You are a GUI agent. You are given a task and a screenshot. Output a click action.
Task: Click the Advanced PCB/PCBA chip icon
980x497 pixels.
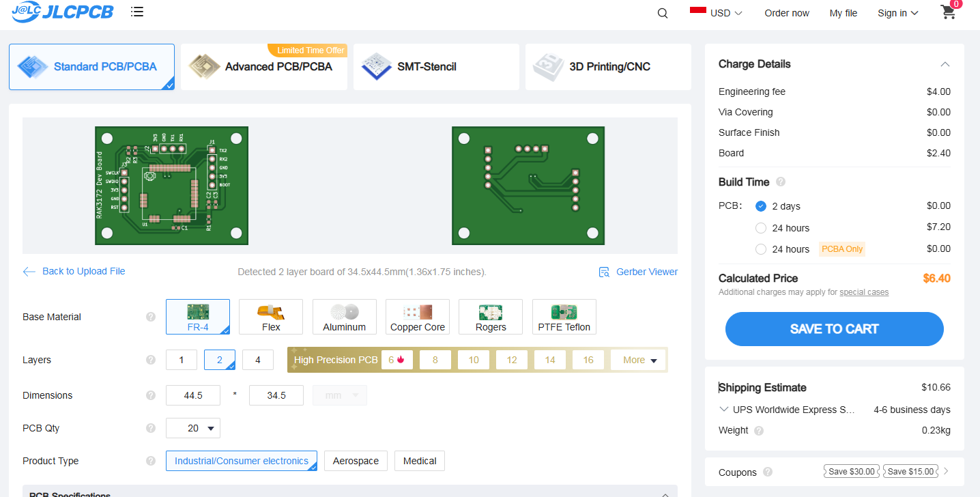point(204,67)
